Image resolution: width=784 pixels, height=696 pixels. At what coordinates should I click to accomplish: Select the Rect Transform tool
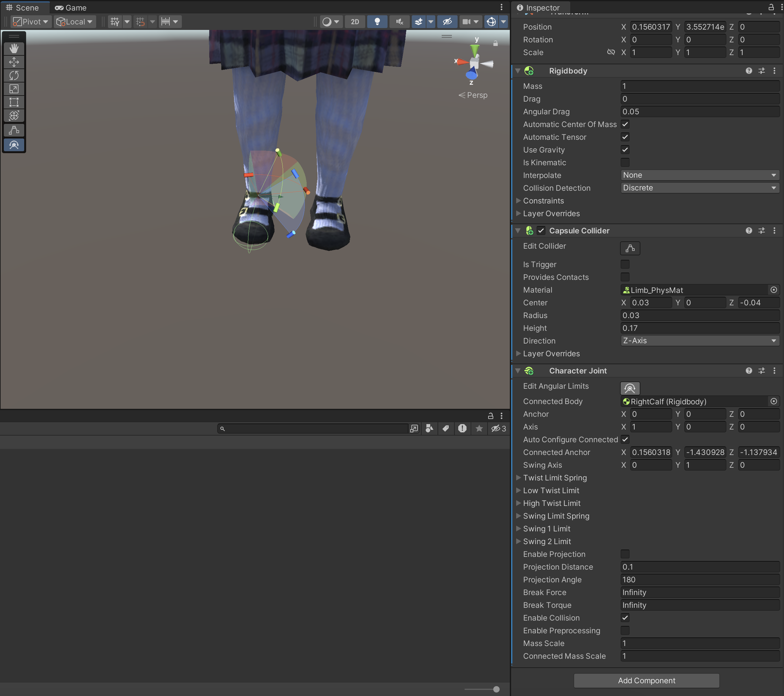tap(14, 103)
